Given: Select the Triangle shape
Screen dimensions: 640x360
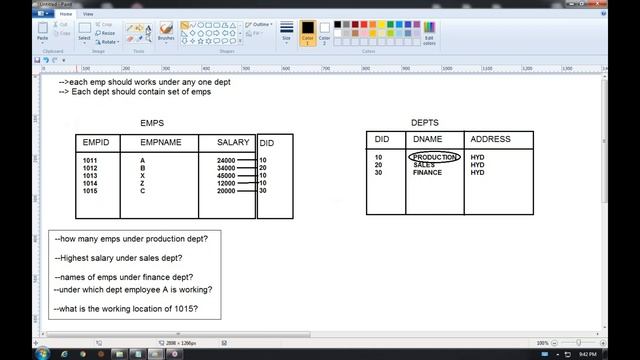Looking at the screenshot, I should (233, 25).
